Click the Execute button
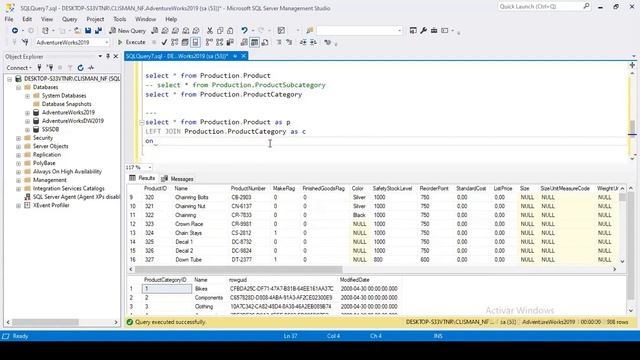The image size is (640, 360). click(x=131, y=42)
